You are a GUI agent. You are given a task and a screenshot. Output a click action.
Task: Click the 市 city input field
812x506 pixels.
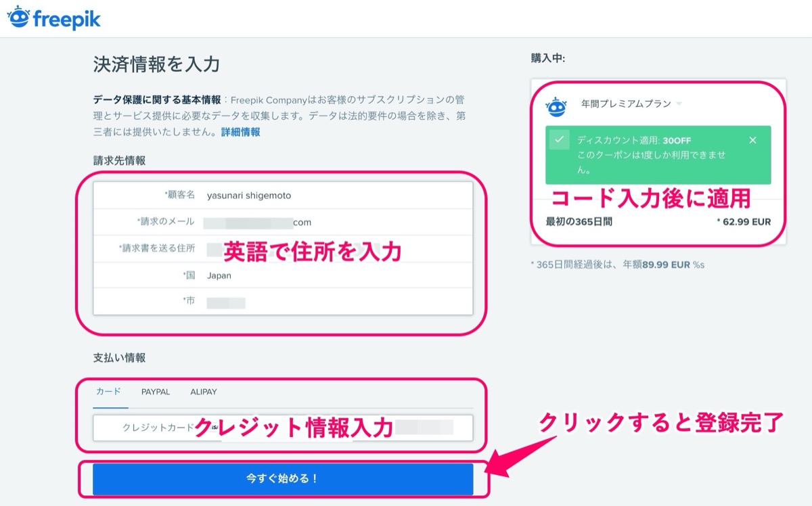(283, 301)
